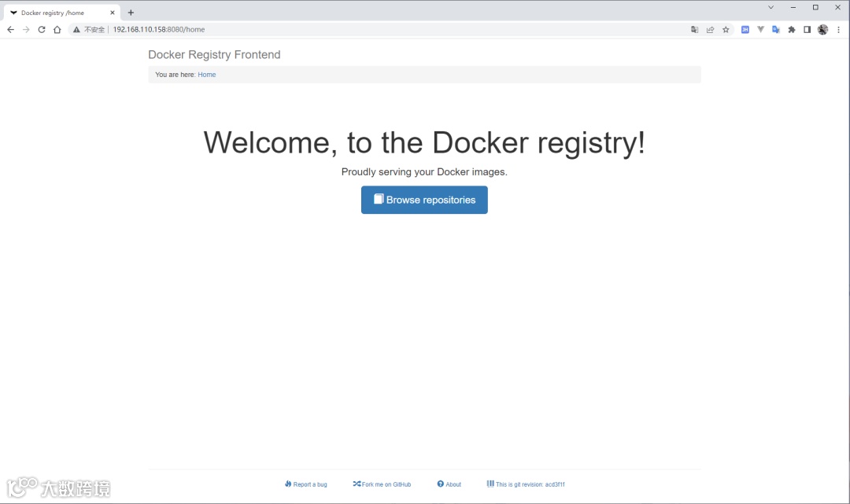Image resolution: width=850 pixels, height=504 pixels.
Task: Click the Browse repositories button
Action: [424, 200]
